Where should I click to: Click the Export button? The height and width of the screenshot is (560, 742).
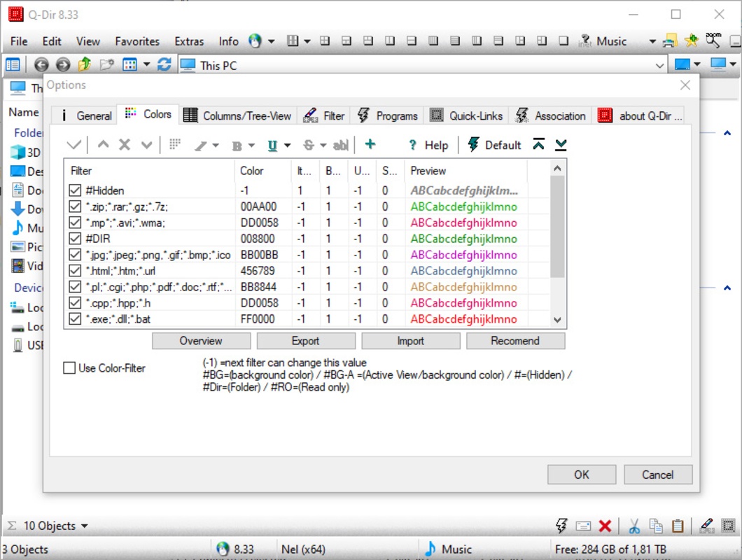(x=305, y=341)
